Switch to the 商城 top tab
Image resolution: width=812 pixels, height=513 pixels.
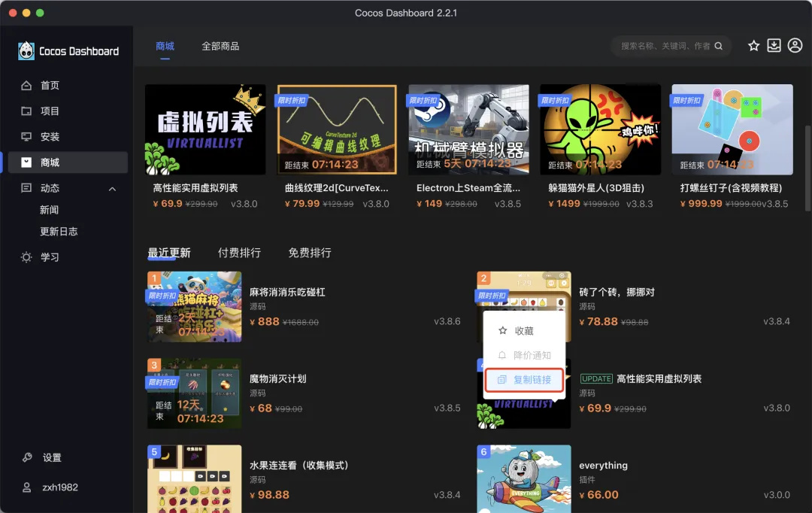coord(165,46)
